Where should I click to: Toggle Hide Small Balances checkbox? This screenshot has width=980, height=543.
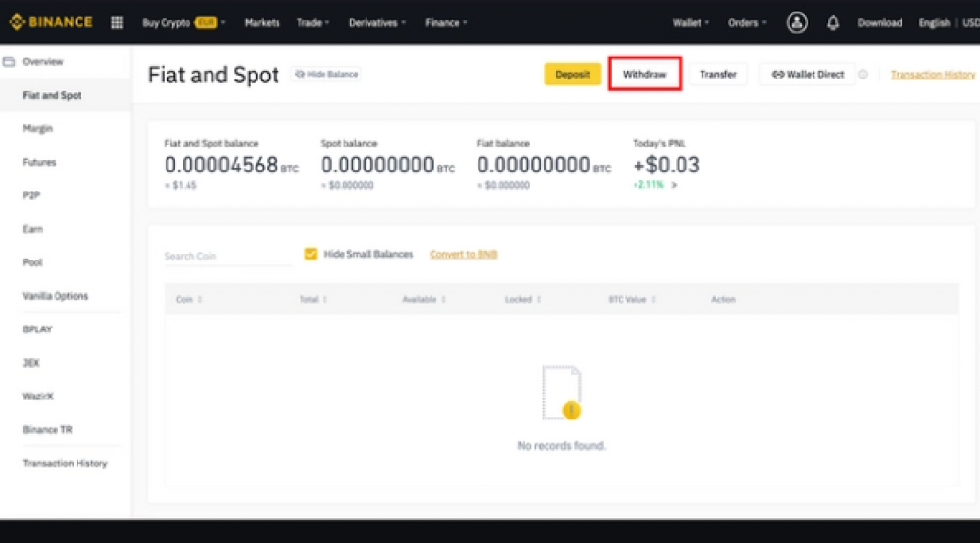point(311,254)
